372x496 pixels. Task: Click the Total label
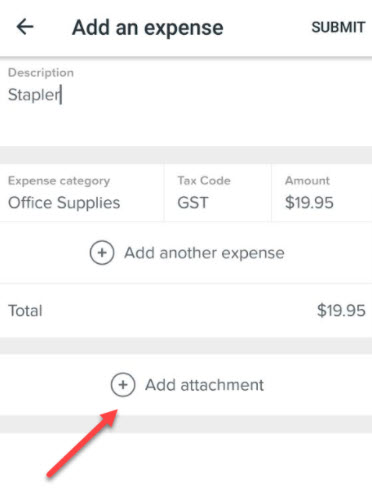25,310
